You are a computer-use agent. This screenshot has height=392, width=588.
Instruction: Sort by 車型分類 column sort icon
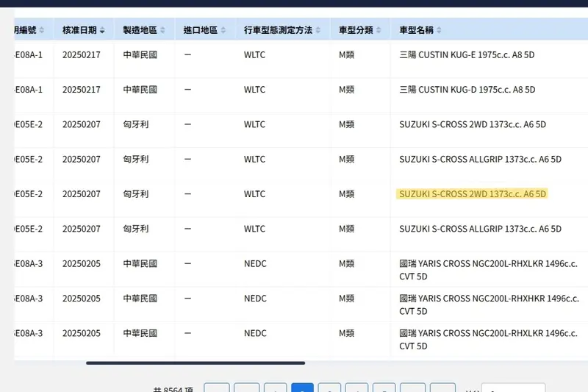click(379, 30)
